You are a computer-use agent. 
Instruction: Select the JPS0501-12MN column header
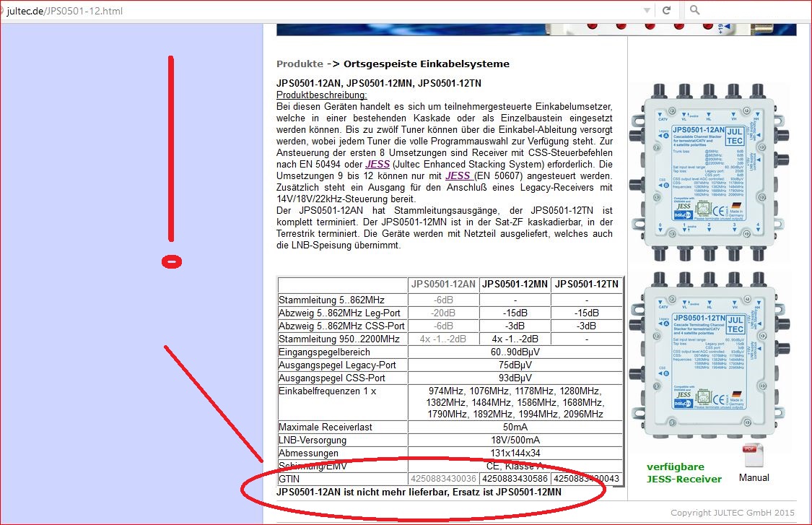coord(515,285)
